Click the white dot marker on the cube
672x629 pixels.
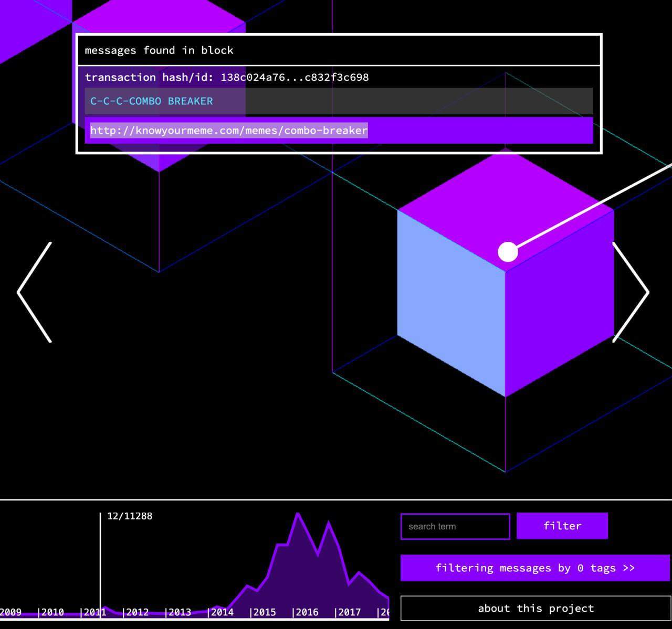point(508,252)
